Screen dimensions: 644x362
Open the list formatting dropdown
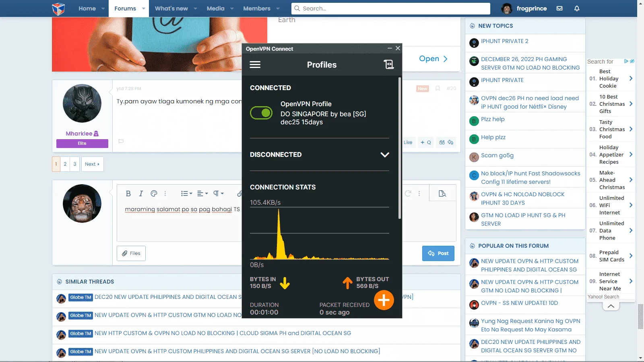[x=187, y=193]
